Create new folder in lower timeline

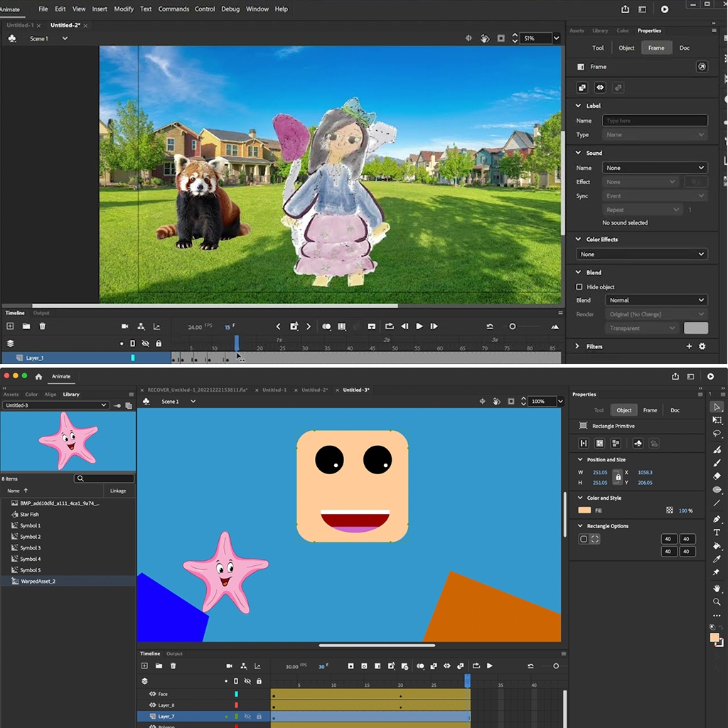[x=159, y=665]
